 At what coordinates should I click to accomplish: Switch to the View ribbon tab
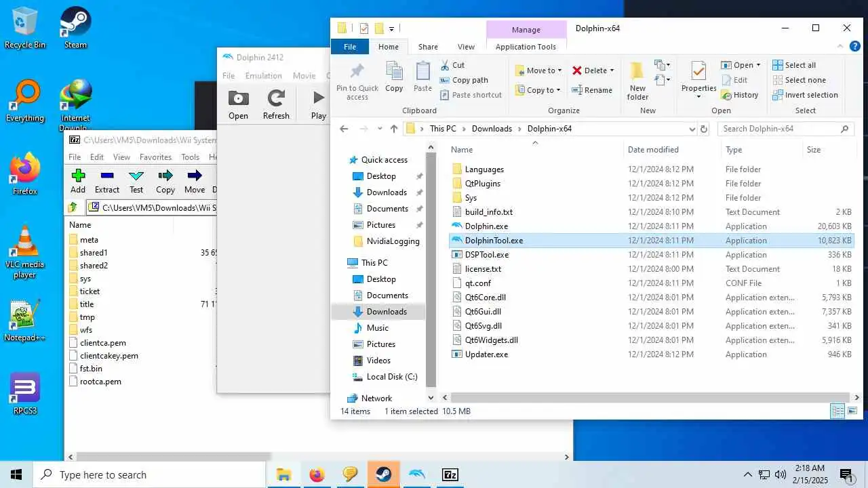coord(466,47)
